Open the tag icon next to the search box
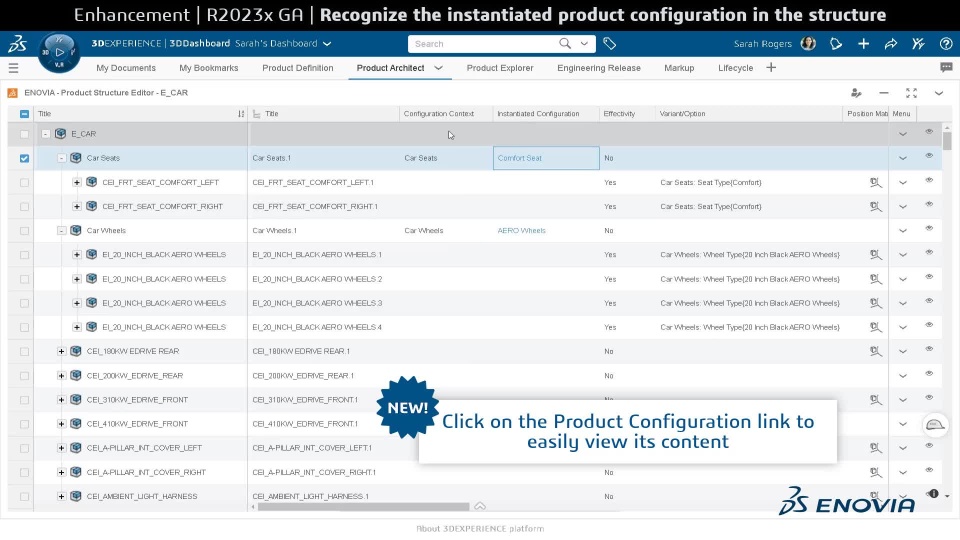960x540 pixels. click(609, 43)
